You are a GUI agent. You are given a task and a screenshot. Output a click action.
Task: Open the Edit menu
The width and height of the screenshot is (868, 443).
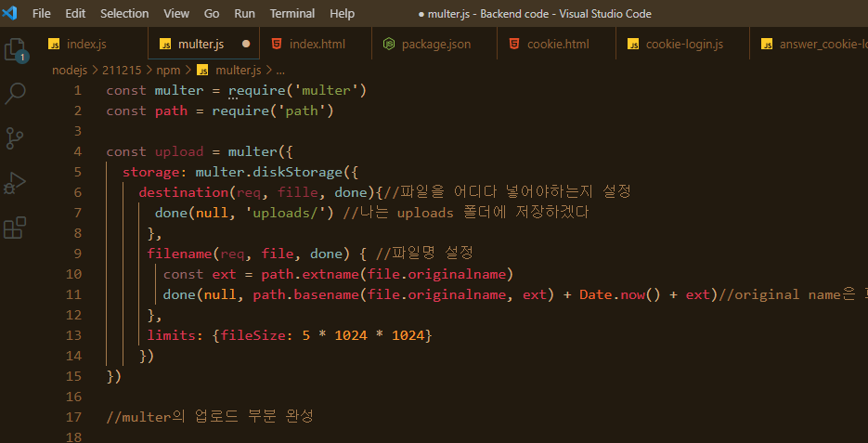point(75,13)
